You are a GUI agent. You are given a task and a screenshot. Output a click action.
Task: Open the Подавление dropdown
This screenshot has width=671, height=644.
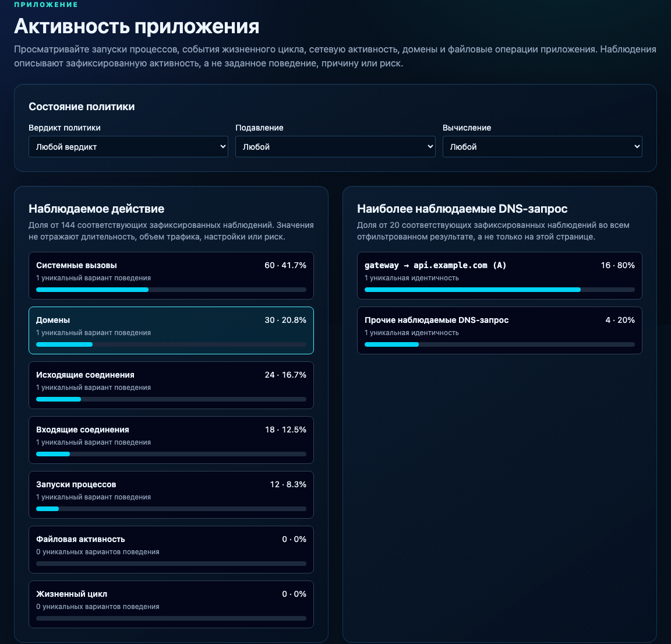pos(335,147)
